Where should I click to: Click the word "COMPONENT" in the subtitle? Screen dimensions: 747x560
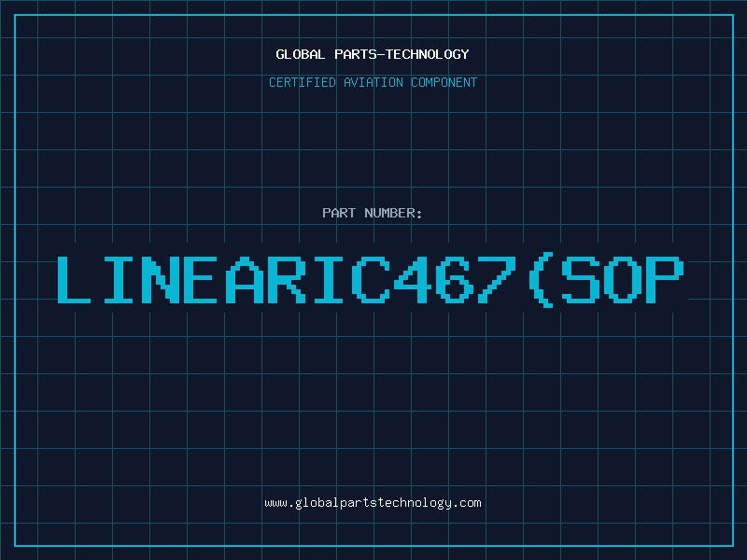click(444, 83)
